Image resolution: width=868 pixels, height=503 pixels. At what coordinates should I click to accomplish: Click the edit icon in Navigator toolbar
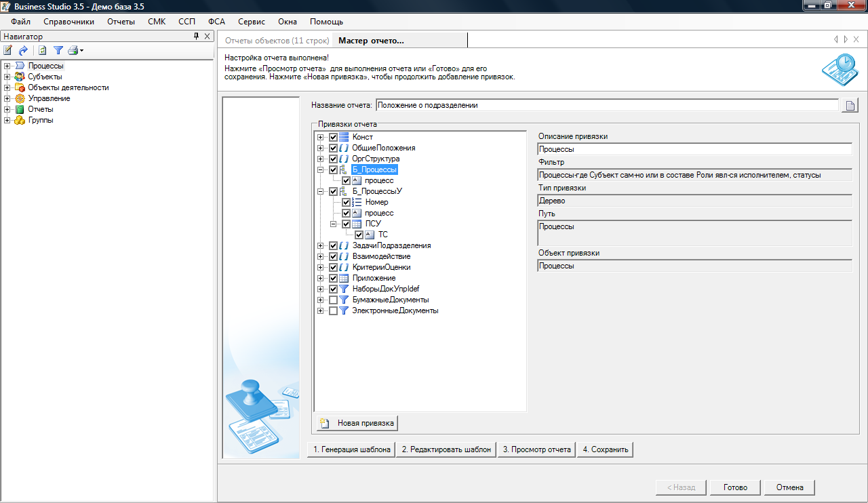[7, 50]
